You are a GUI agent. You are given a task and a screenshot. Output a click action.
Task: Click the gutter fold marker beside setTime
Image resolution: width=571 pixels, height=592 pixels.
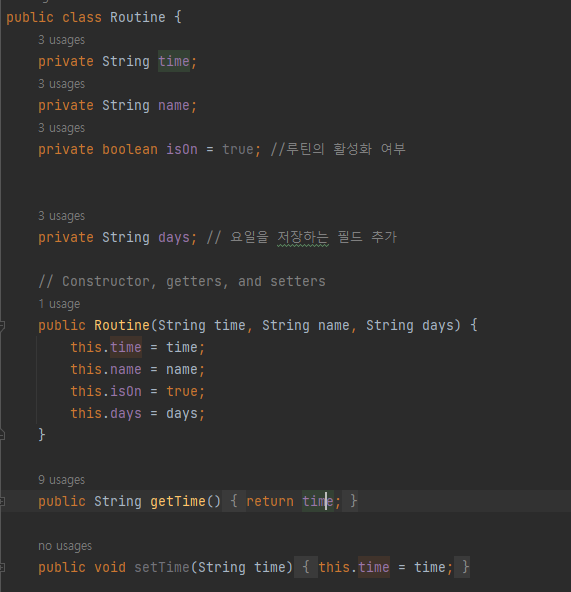pyautogui.click(x=2, y=567)
